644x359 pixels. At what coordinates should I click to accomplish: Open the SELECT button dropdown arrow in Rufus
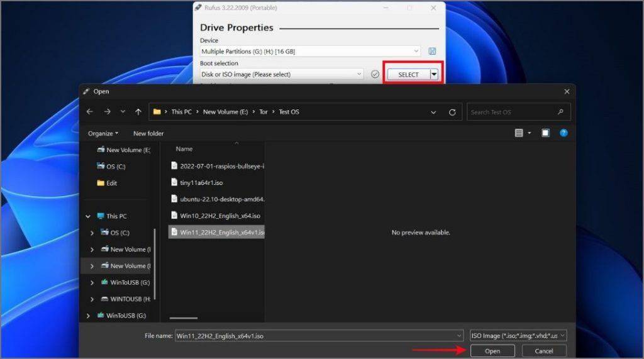coord(434,74)
